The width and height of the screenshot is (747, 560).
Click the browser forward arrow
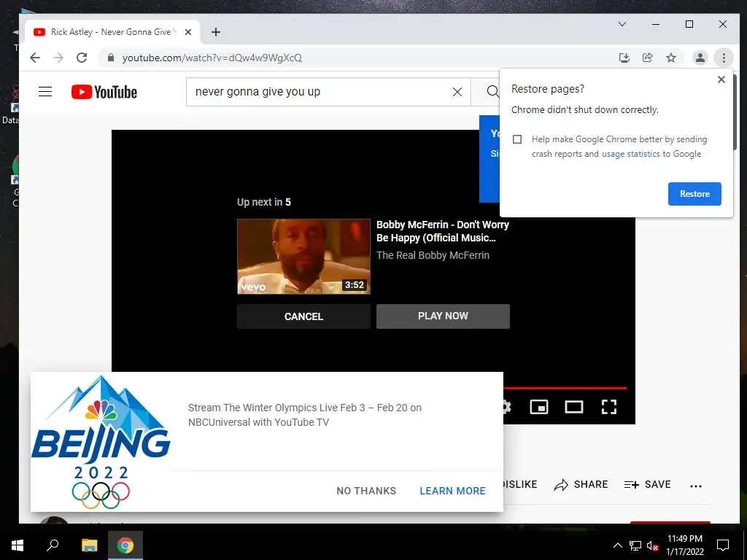pos(58,58)
